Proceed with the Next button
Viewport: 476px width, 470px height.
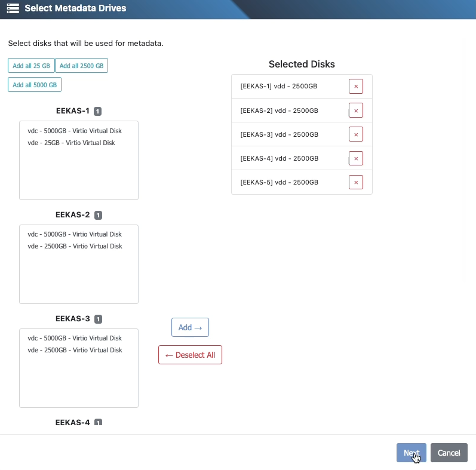tap(411, 453)
